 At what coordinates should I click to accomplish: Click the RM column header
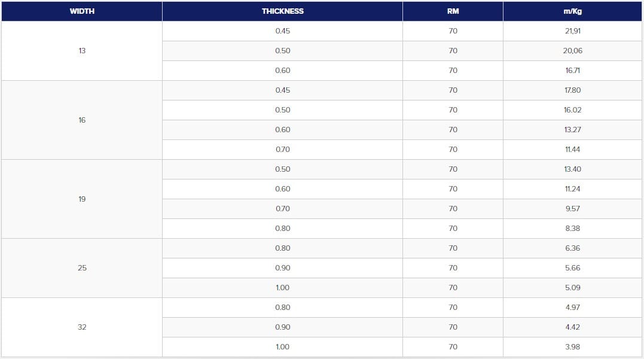[453, 11]
